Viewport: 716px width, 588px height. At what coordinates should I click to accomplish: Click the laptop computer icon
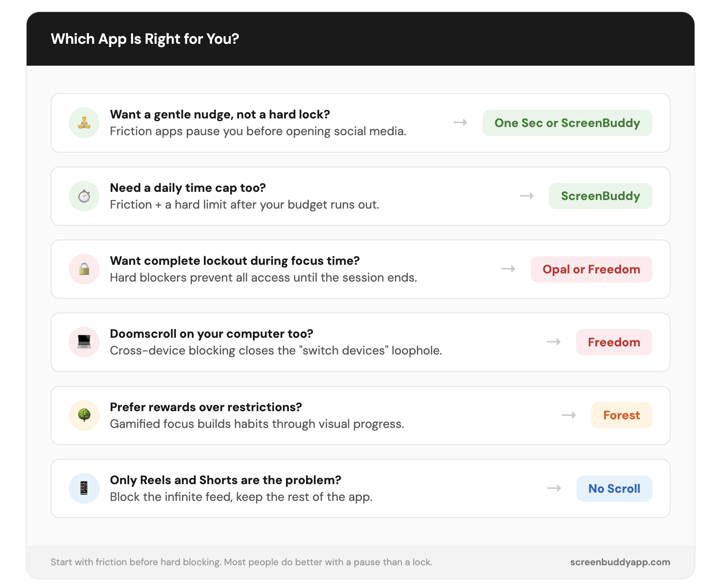[x=84, y=342]
